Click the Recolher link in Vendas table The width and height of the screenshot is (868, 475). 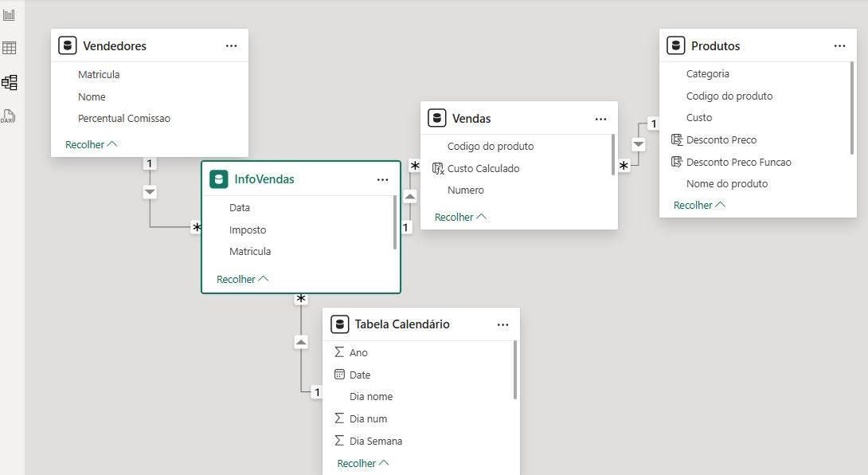(460, 217)
